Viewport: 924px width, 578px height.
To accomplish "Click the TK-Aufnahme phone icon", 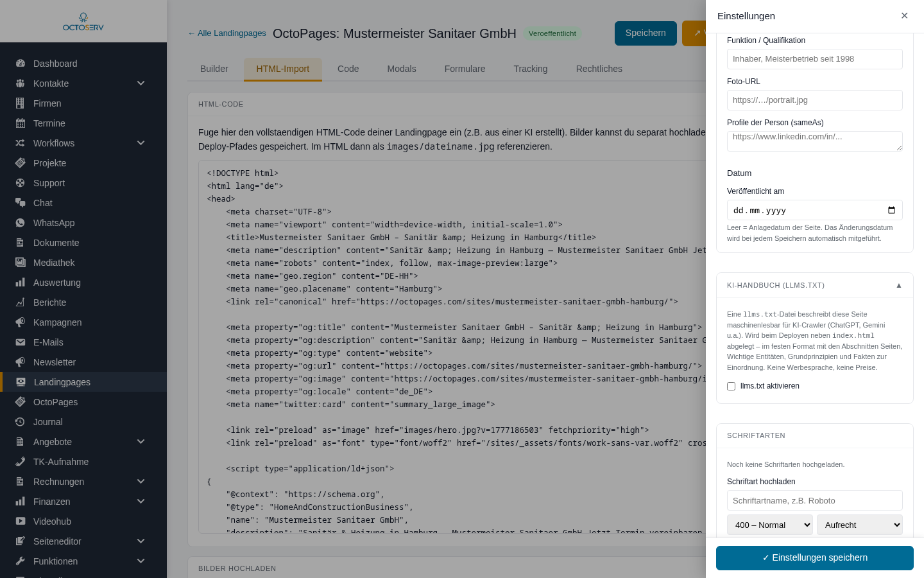I will click(x=21, y=462).
